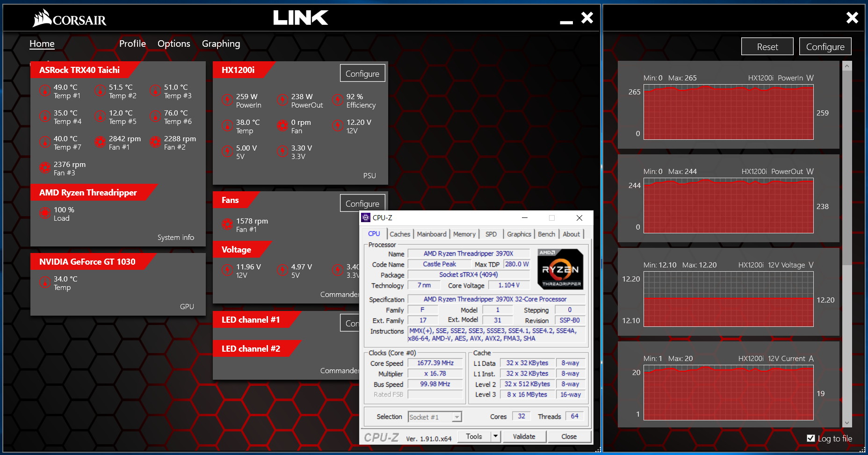Click the HX1200i Temp icon
Screen dimensions: 868x455
tap(227, 126)
